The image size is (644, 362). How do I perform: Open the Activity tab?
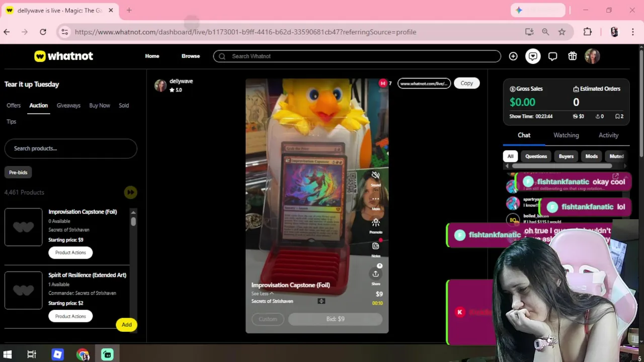(x=608, y=135)
